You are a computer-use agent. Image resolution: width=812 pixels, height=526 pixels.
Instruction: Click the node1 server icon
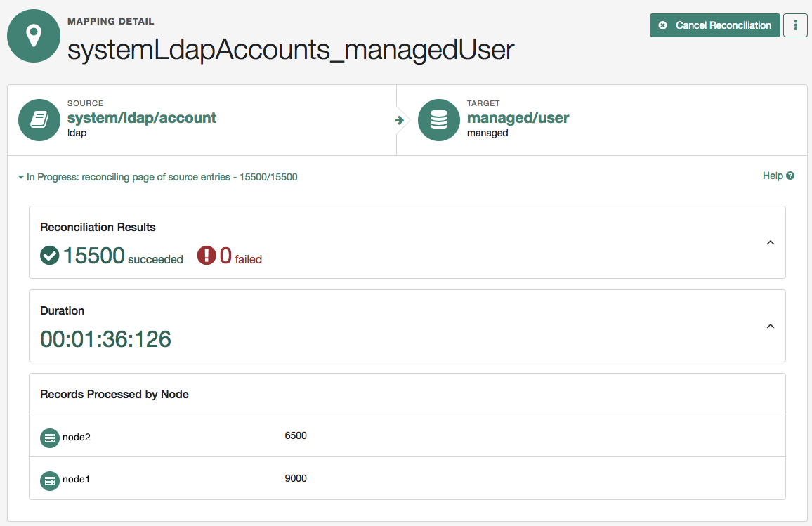point(50,480)
